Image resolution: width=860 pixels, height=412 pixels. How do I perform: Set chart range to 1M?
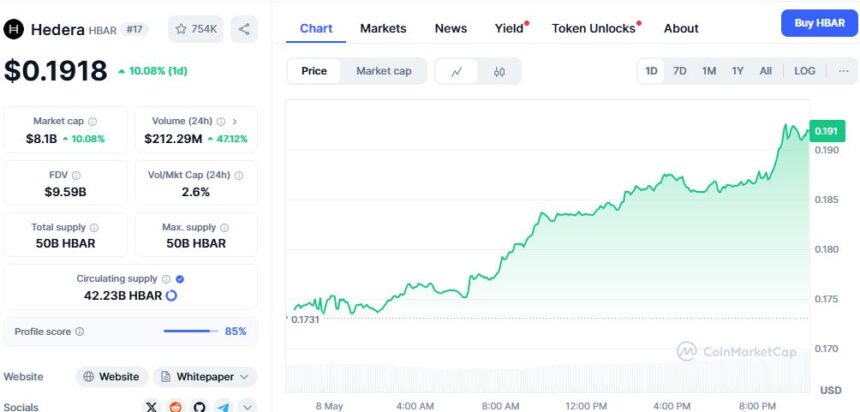(709, 71)
